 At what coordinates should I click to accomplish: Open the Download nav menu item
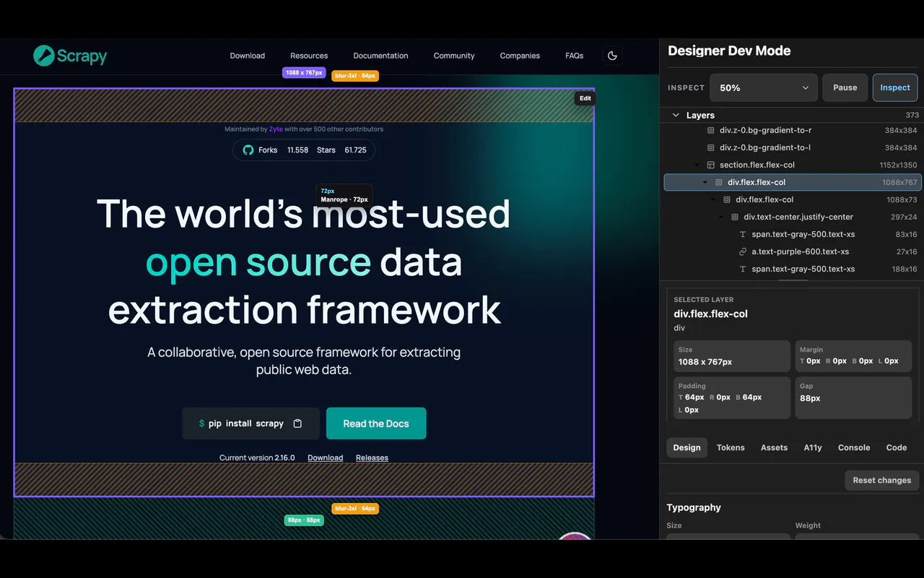[x=248, y=56]
